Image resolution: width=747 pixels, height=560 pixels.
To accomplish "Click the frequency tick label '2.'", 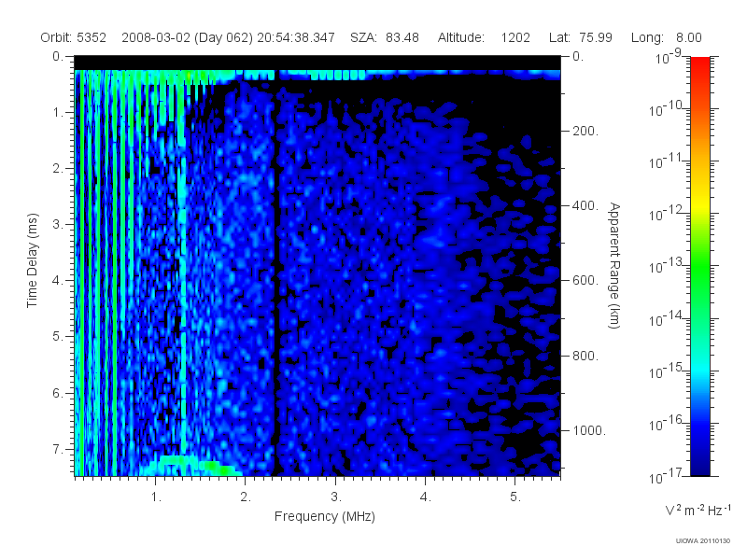I will click(x=246, y=497).
